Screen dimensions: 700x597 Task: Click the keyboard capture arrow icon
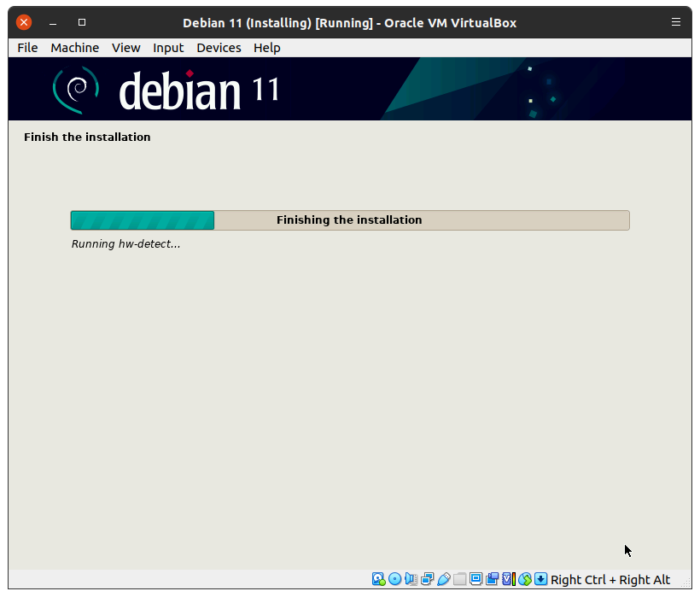pyautogui.click(x=541, y=579)
